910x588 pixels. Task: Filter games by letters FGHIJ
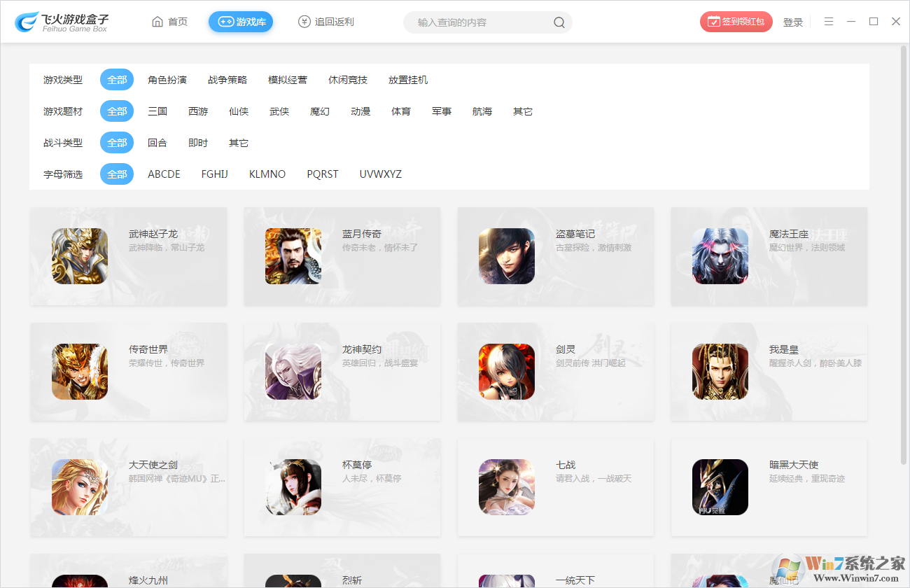[x=215, y=174]
